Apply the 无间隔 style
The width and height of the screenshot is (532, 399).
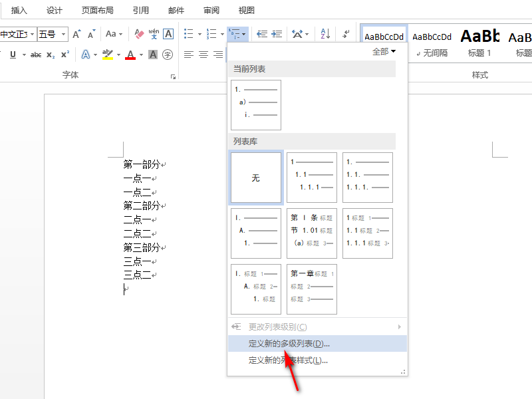point(432,41)
